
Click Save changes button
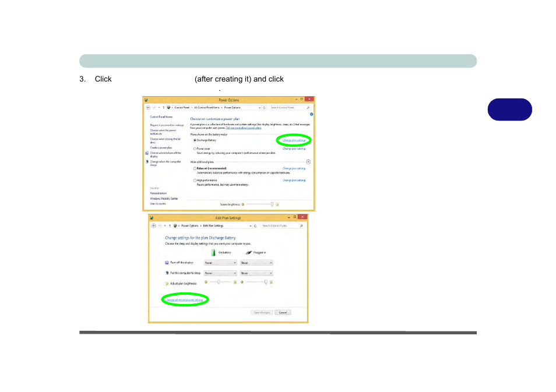262,313
